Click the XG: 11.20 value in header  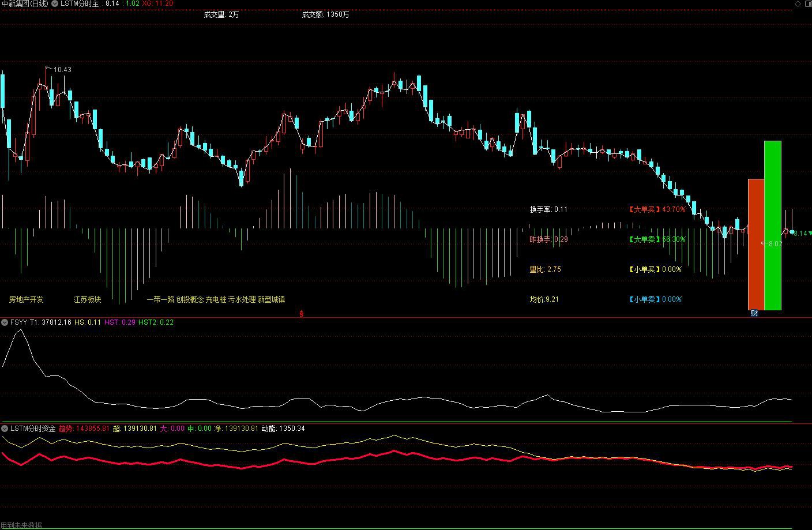[157, 3]
